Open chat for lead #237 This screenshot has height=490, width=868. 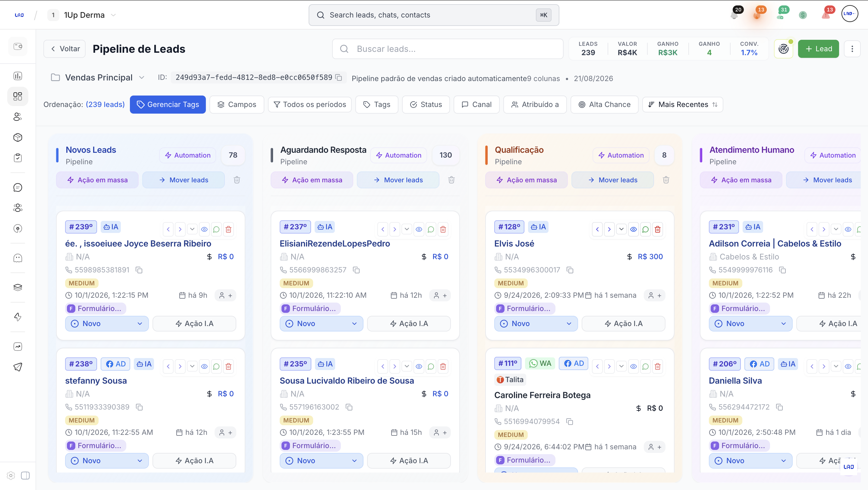(x=431, y=230)
